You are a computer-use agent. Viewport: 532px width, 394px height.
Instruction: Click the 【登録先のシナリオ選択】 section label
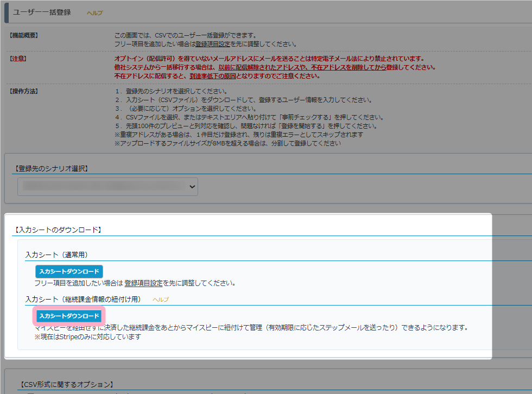coord(52,169)
